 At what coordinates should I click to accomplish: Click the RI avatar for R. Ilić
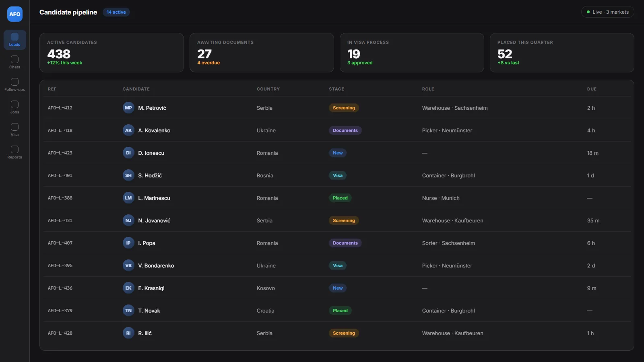[x=128, y=333]
